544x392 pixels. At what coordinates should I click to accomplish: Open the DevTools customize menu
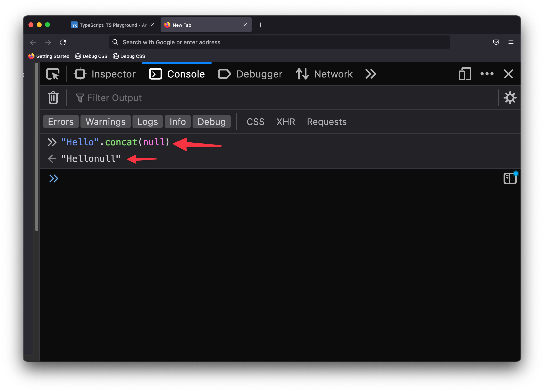[x=487, y=74]
